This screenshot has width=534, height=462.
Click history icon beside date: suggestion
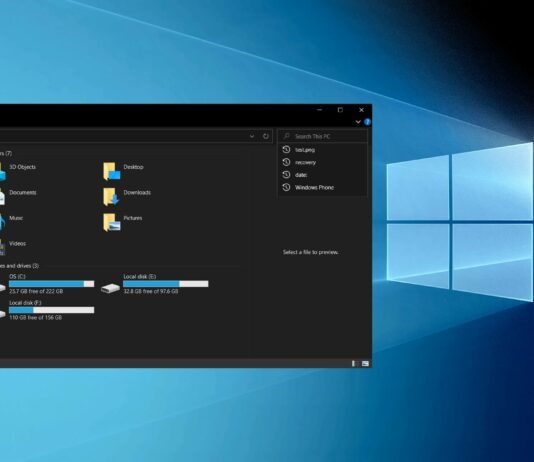click(286, 175)
